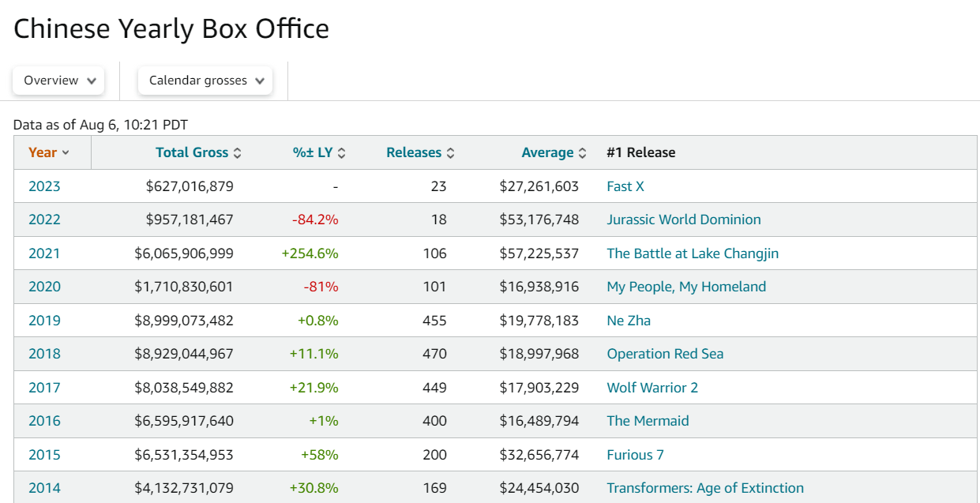
Task: Open the Fast X release link
Action: point(625,186)
